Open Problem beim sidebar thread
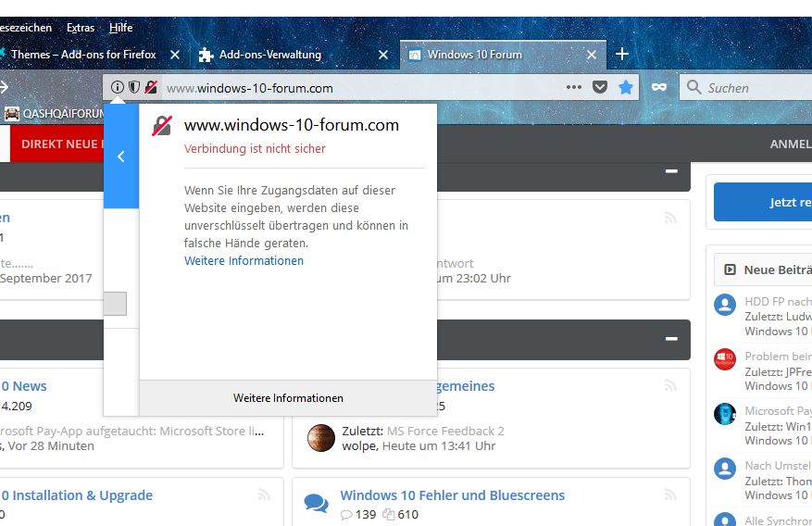The height and width of the screenshot is (526, 812). 779,357
